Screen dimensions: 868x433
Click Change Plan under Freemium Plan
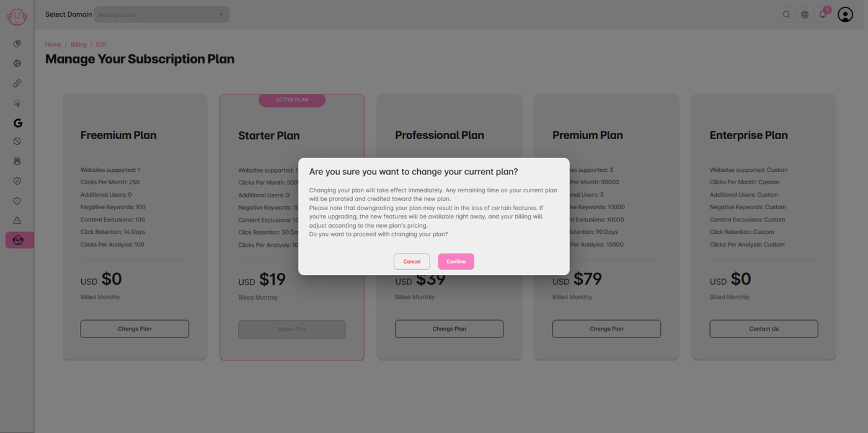135,329
